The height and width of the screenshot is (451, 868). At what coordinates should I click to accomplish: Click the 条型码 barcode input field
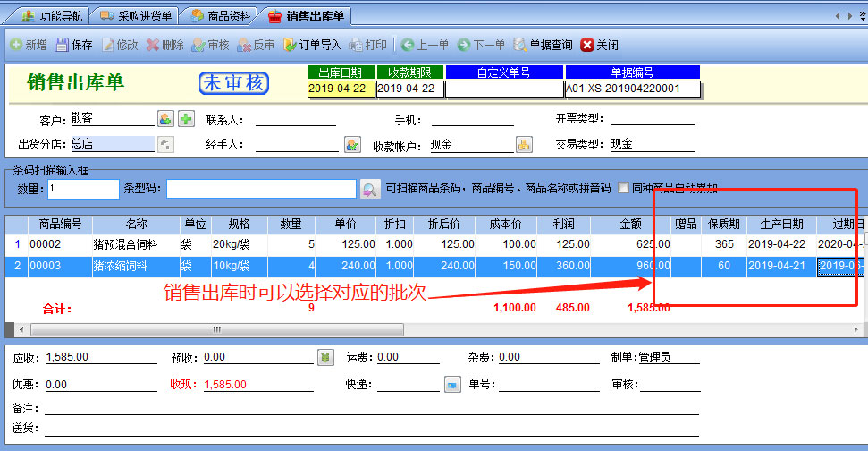(x=261, y=189)
